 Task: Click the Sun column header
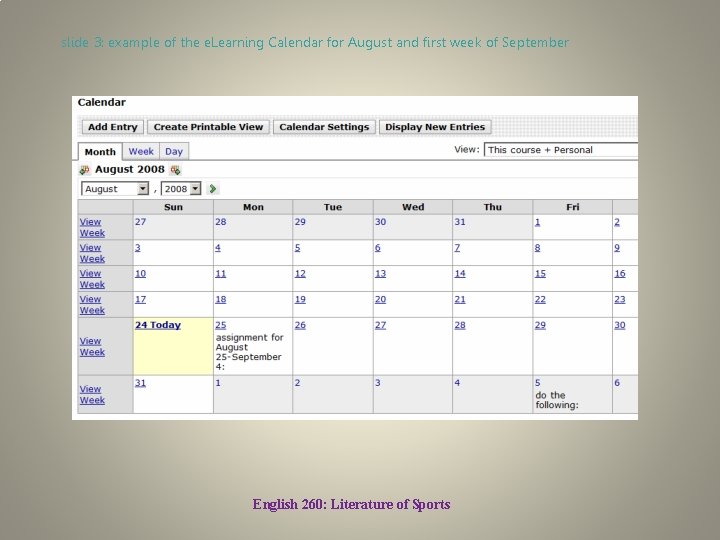coord(174,207)
